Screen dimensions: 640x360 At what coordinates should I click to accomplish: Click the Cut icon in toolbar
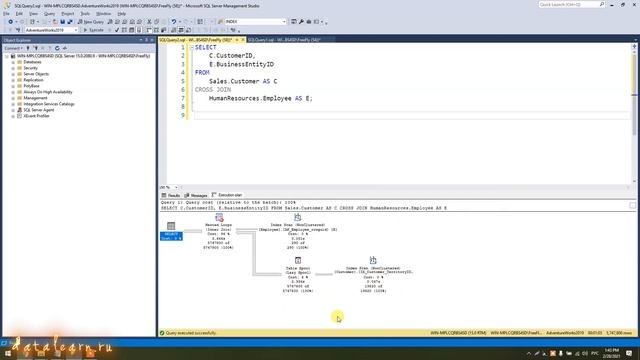pyautogui.click(x=149, y=22)
